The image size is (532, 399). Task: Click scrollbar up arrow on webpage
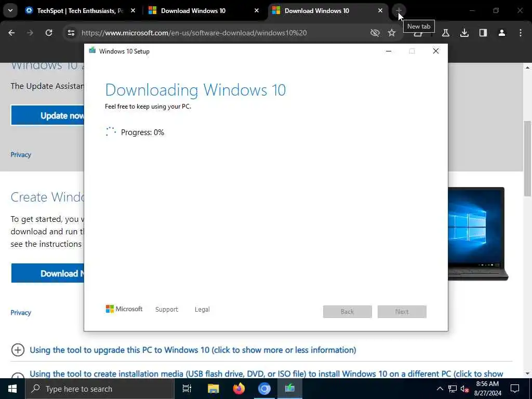pos(527,68)
